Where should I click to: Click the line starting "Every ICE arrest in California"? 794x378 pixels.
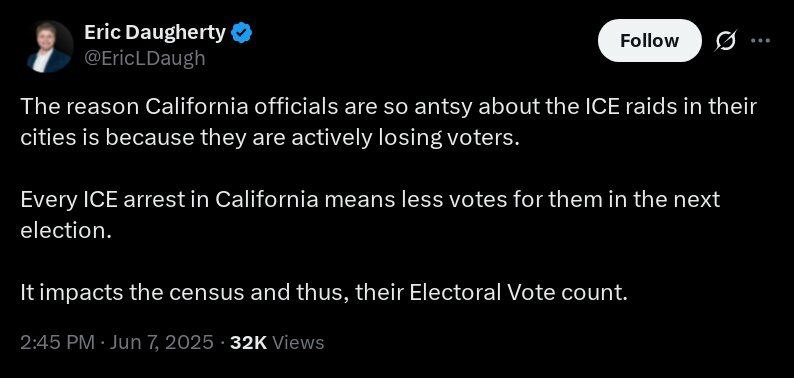370,200
